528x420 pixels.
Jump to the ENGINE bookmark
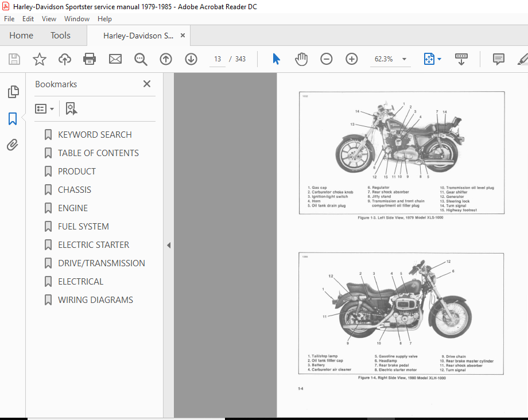click(73, 208)
